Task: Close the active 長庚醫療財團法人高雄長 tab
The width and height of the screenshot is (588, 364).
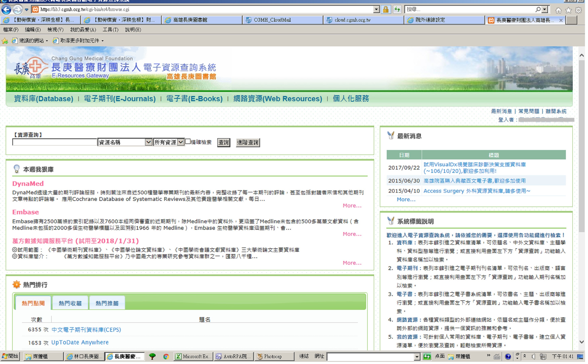Action: pos(561,20)
